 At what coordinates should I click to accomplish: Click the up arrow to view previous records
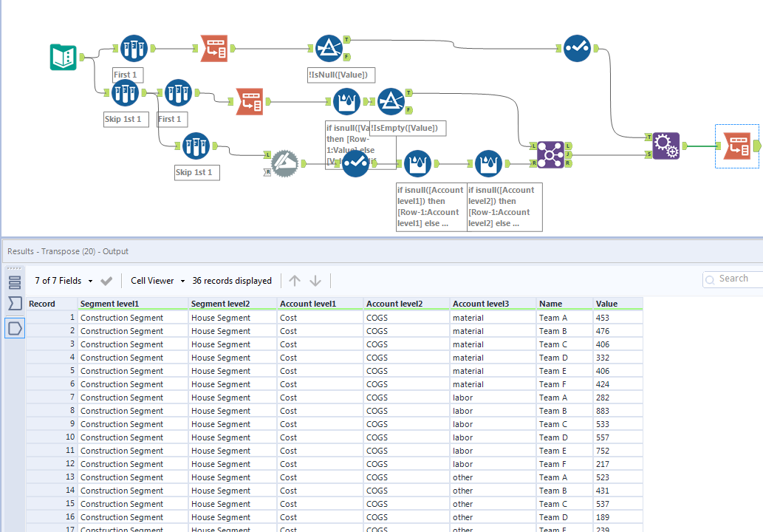click(294, 281)
